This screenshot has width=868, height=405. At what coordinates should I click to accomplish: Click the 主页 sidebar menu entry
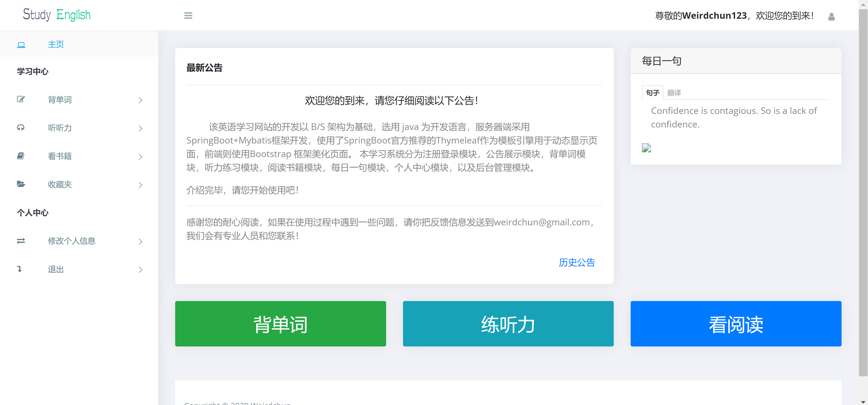56,44
